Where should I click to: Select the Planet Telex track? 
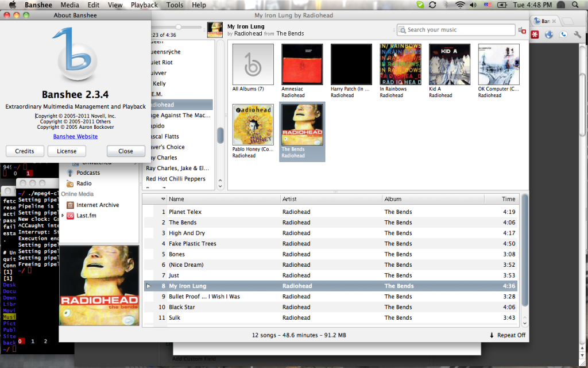(x=331, y=212)
